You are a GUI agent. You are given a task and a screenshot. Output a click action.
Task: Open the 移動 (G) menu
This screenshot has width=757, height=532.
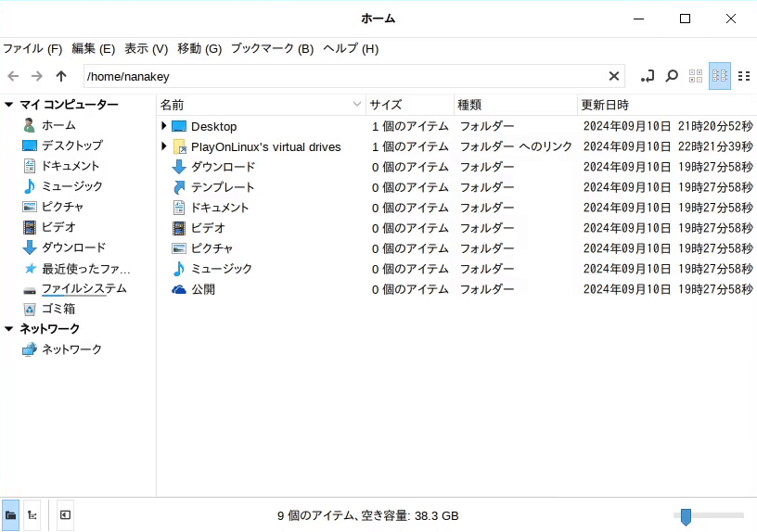[x=199, y=49]
